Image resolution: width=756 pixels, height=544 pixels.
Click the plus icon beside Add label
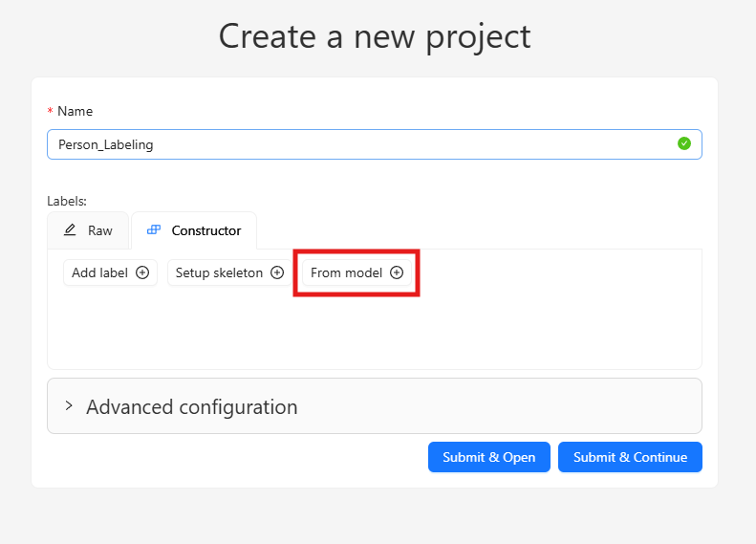pyautogui.click(x=142, y=272)
